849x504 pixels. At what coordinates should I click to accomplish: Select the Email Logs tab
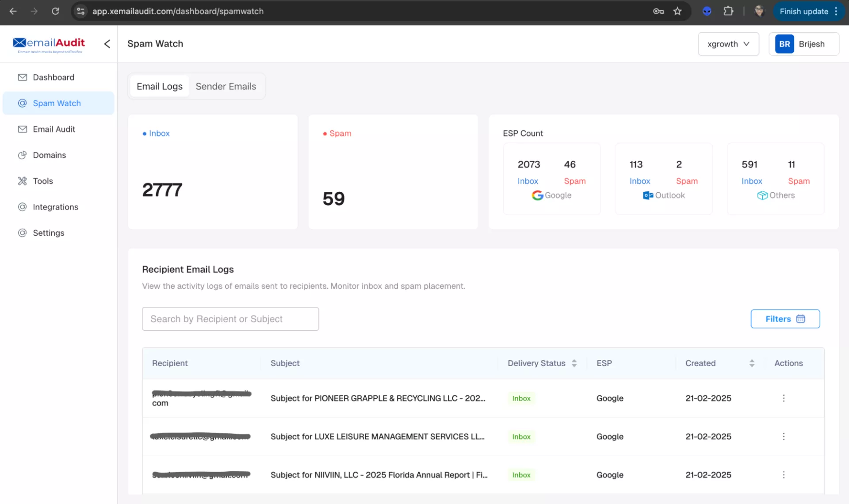[x=160, y=86]
